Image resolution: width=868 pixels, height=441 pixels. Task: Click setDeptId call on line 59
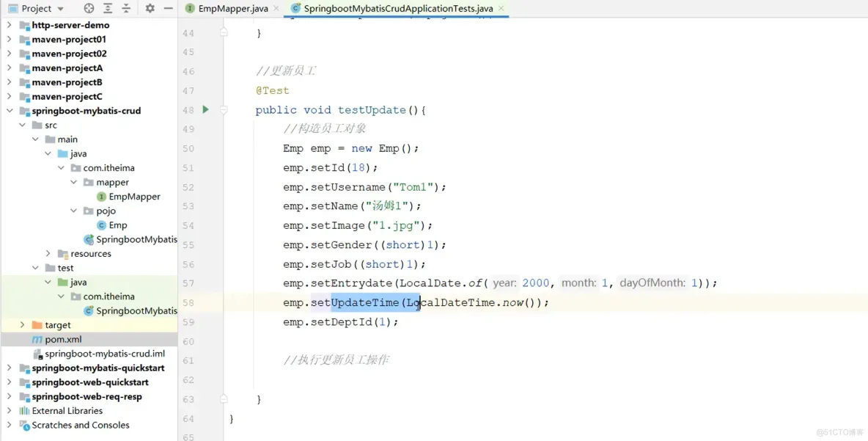(342, 322)
